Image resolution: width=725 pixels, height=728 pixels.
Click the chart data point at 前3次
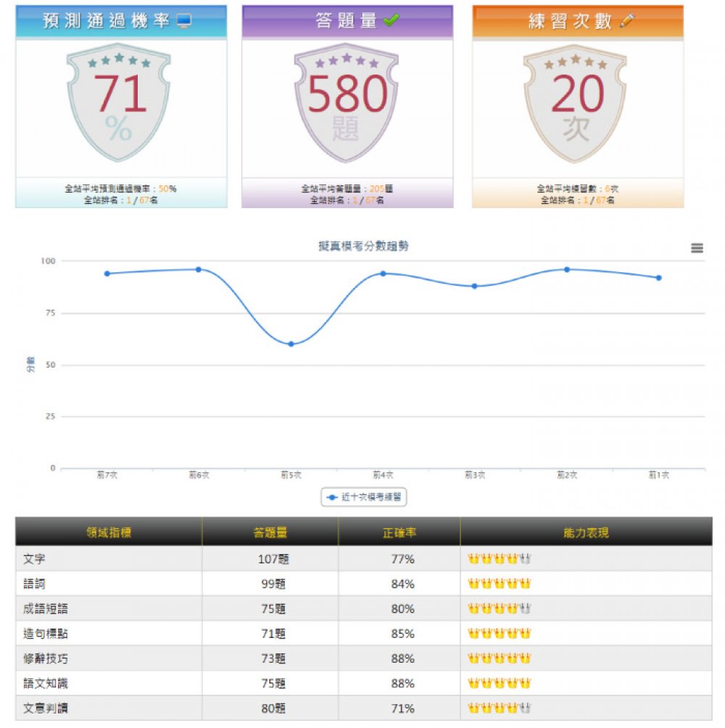pos(475,286)
